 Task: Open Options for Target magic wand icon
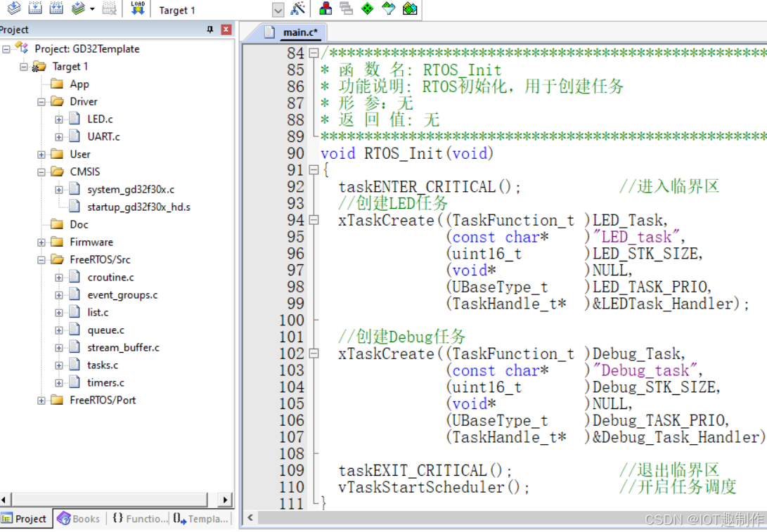(297, 8)
